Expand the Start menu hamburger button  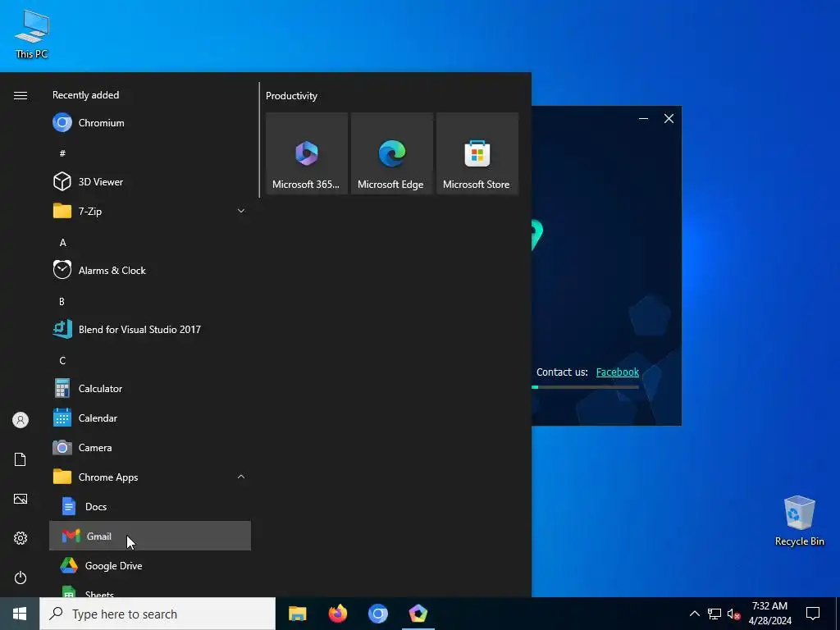21,95
